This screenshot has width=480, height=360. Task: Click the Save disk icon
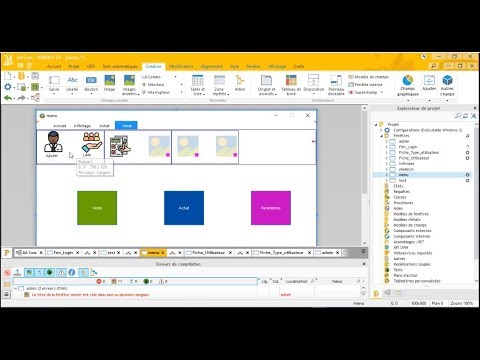35,76
